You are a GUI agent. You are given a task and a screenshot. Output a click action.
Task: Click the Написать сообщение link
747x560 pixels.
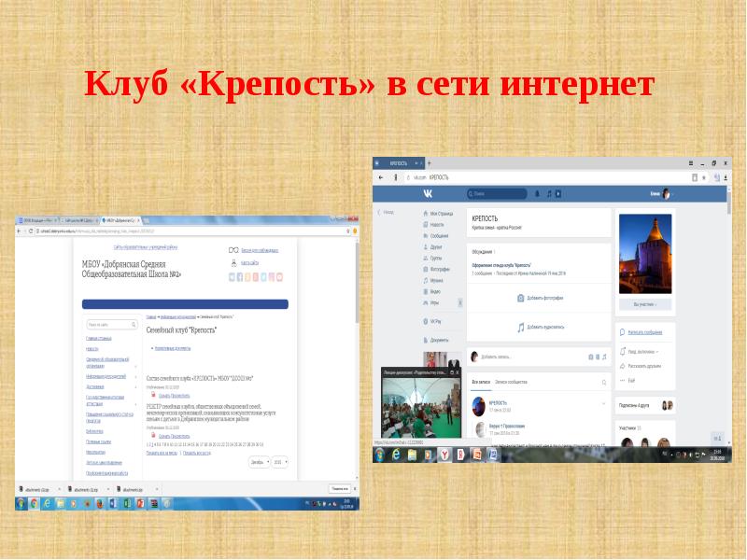point(644,332)
